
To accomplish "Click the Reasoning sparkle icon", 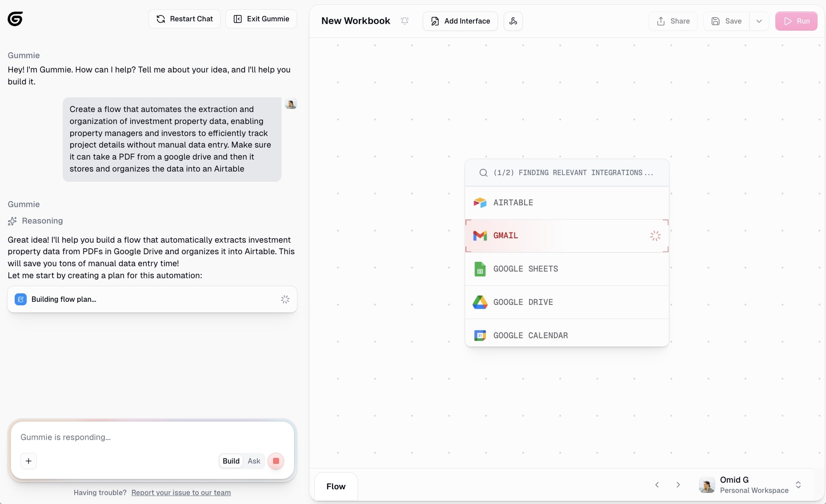I will (x=12, y=221).
